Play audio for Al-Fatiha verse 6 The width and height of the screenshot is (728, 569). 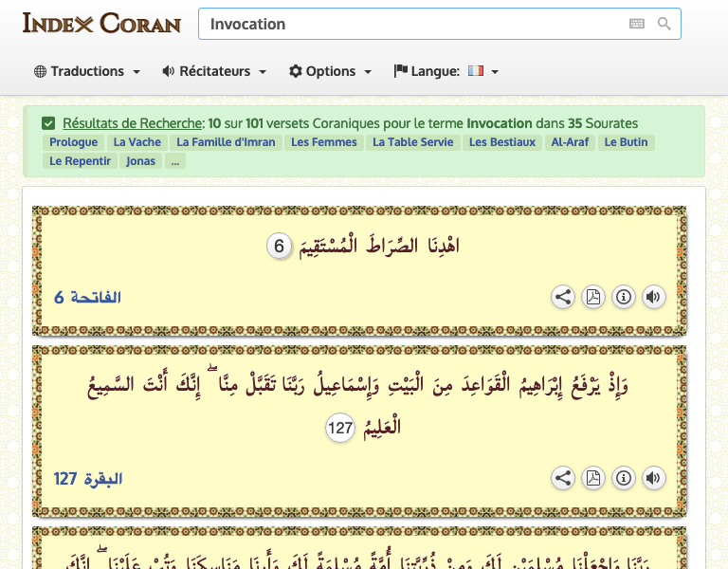(653, 297)
